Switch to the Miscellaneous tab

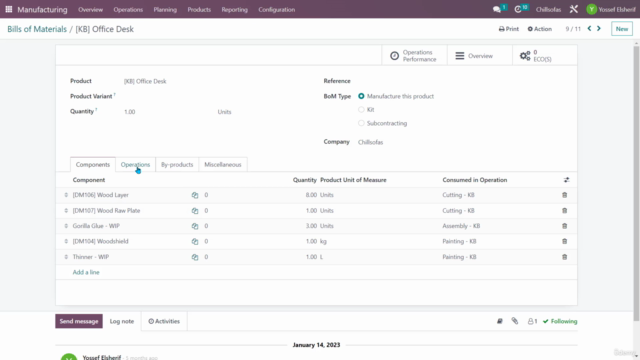[x=223, y=164]
